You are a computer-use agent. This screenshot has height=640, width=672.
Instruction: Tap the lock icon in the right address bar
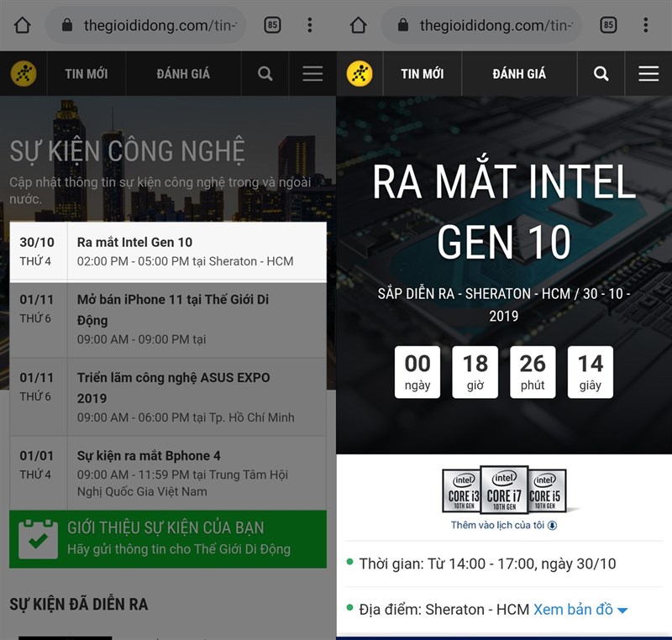click(404, 25)
